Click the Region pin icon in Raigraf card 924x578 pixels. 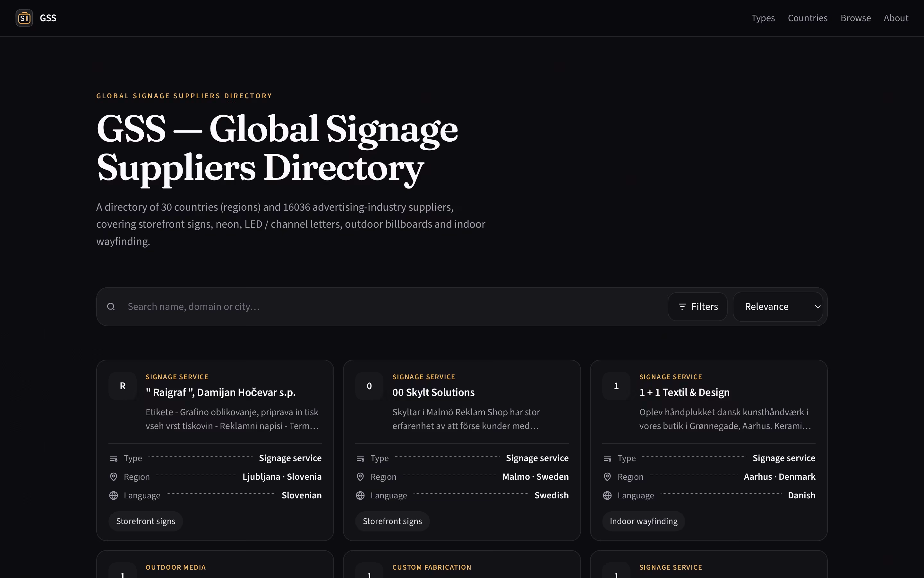[x=113, y=477]
